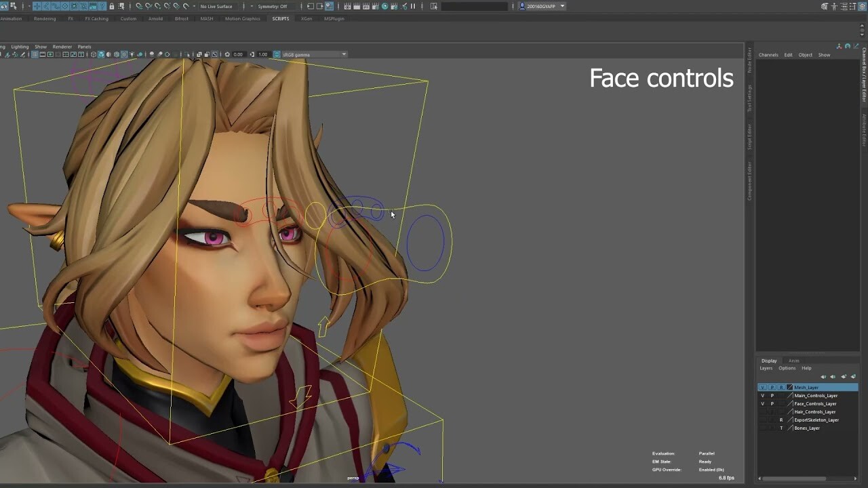
Task: Activate smooth shaded display icon in panel toolbar
Action: click(x=102, y=54)
